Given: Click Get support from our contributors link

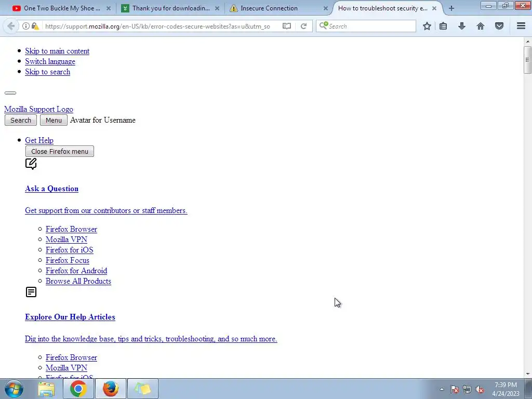Looking at the screenshot, I should pos(106,210).
